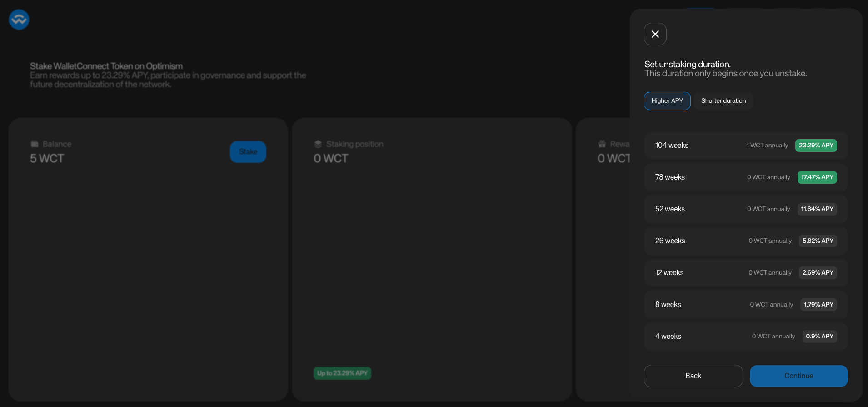The image size is (868, 407).
Task: Click the 1.79% APY badge
Action: click(818, 305)
